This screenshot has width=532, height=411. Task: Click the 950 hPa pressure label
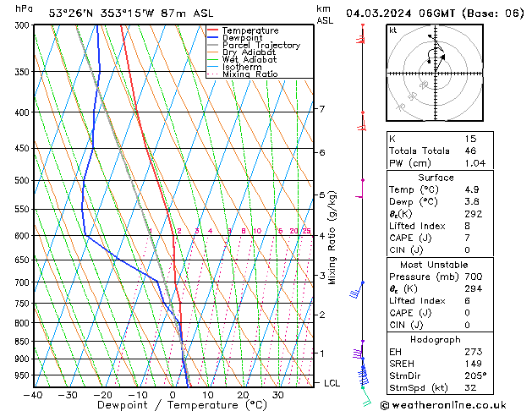(x=24, y=375)
